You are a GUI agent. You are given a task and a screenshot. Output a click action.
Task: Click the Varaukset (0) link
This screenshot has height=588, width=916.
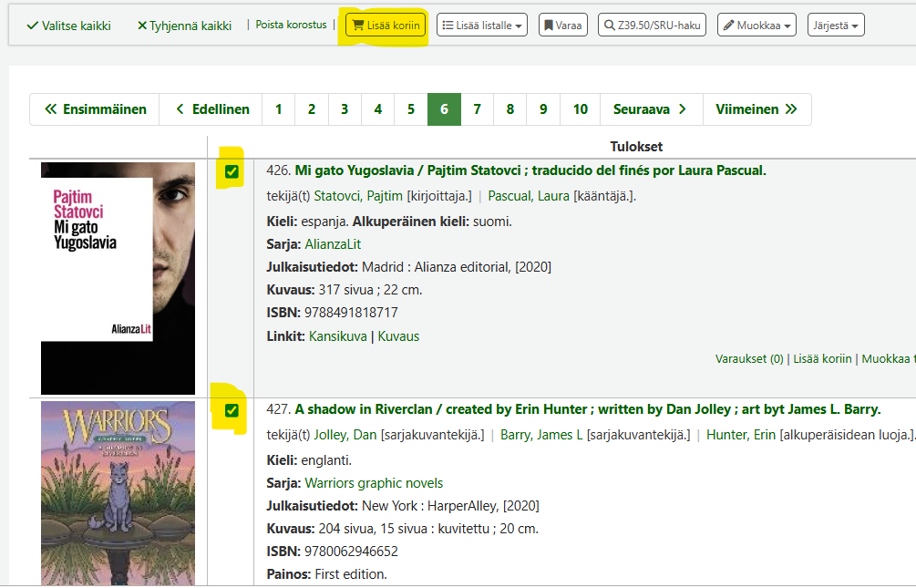[x=749, y=359]
